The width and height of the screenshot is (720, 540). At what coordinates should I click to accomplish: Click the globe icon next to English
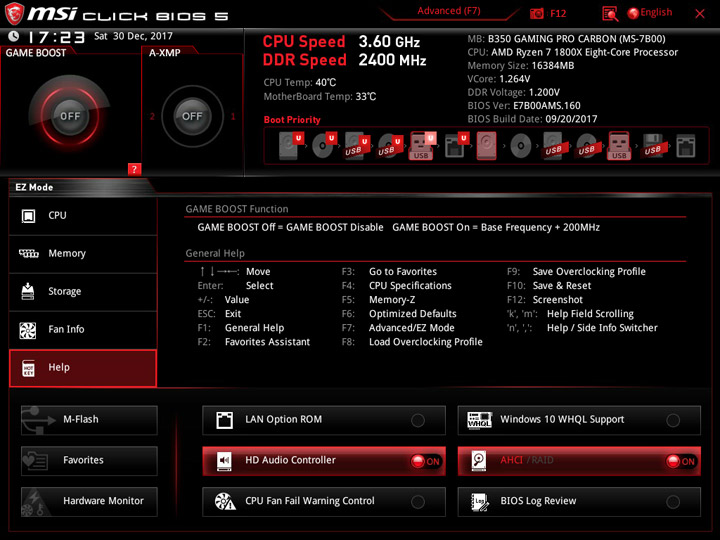pyautogui.click(x=633, y=13)
